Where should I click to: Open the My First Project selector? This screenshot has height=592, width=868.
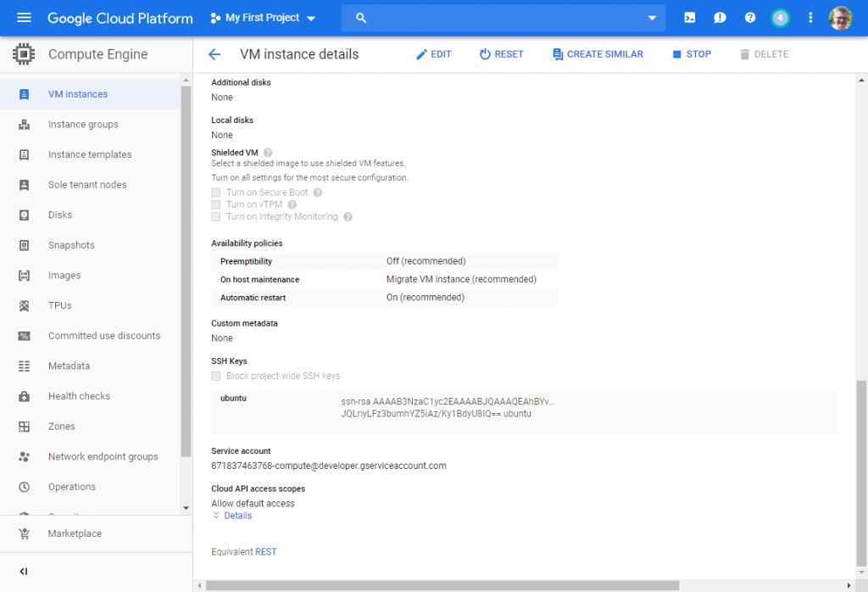click(263, 18)
